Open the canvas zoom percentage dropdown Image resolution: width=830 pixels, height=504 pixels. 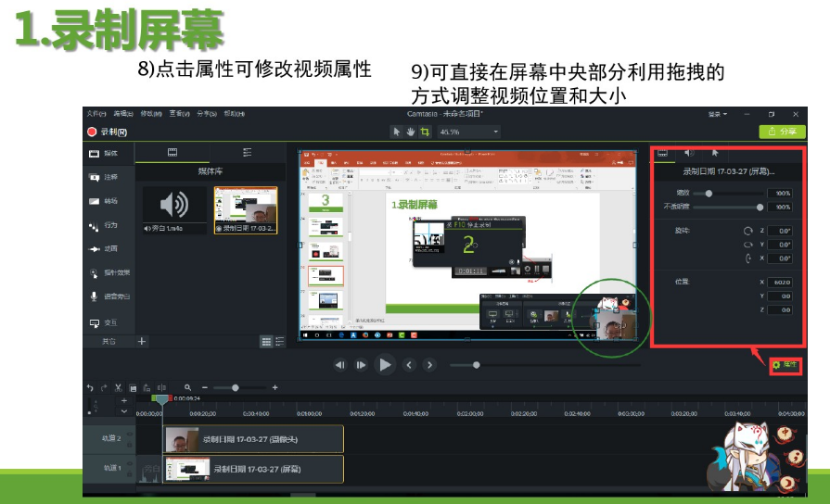pos(469,132)
